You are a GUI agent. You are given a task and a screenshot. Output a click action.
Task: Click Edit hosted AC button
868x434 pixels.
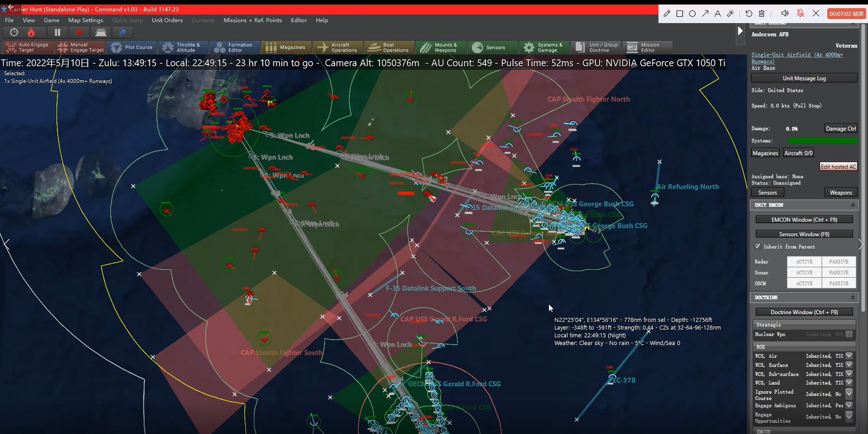pos(838,167)
